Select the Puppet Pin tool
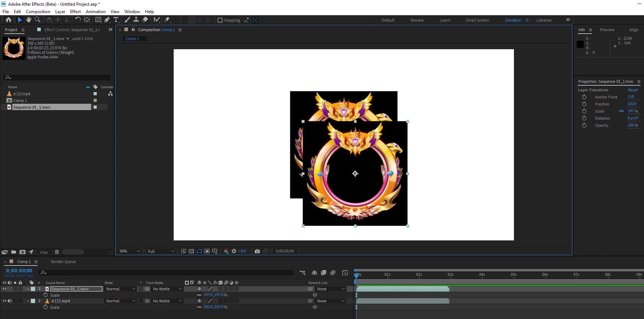 pos(167,20)
